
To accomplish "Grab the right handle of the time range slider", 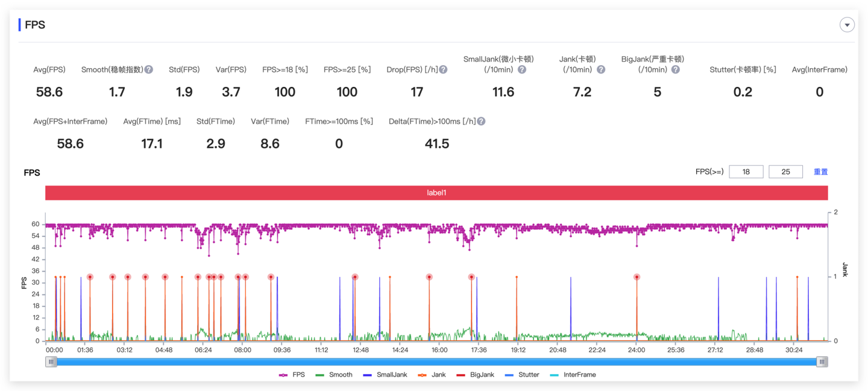I will click(x=822, y=362).
